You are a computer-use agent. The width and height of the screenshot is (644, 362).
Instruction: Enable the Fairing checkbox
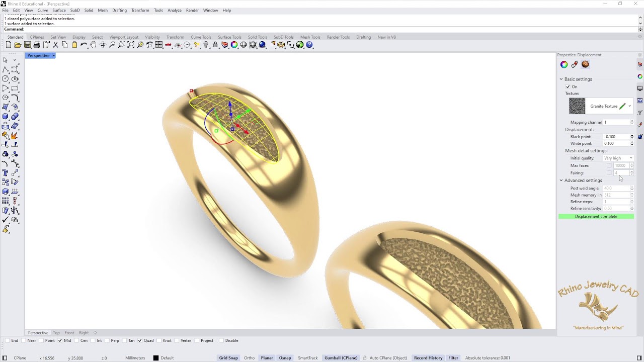coord(609,173)
